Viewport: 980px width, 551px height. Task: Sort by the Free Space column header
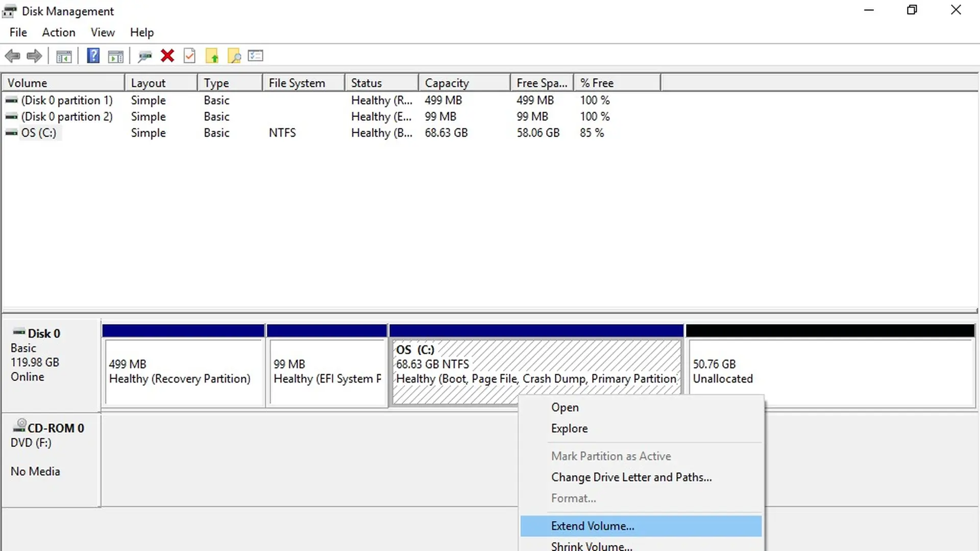click(x=542, y=83)
